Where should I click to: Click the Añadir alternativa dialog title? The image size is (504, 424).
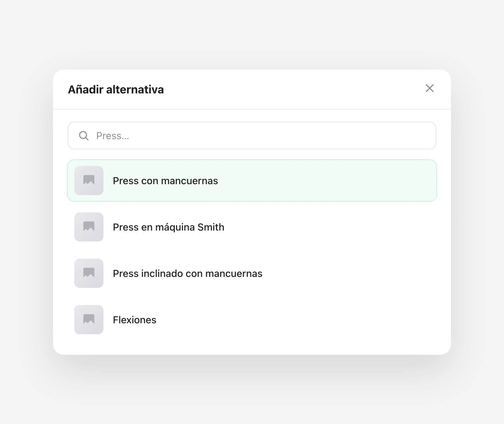pyautogui.click(x=116, y=89)
